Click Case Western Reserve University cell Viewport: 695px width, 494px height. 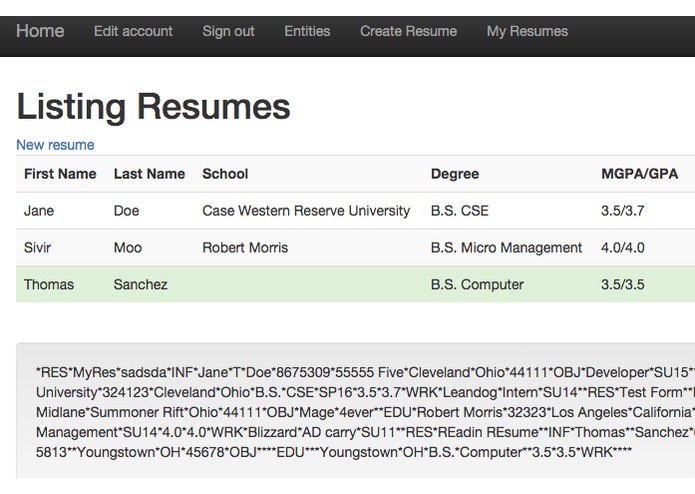[306, 210]
